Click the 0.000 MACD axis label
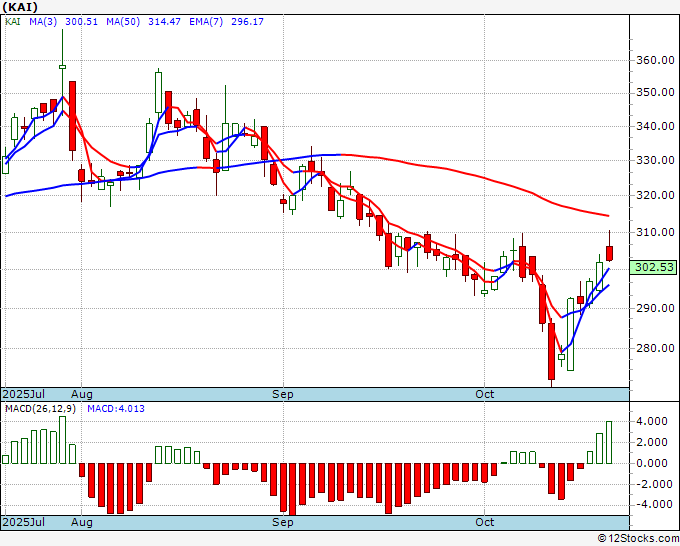 coord(652,463)
